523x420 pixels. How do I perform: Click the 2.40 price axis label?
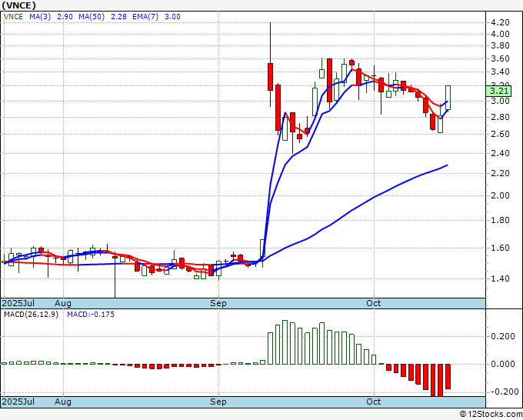(x=501, y=153)
